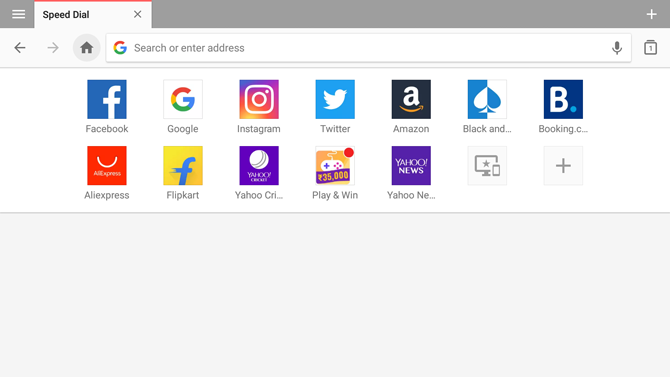Open Google speed dial tile

(x=183, y=99)
